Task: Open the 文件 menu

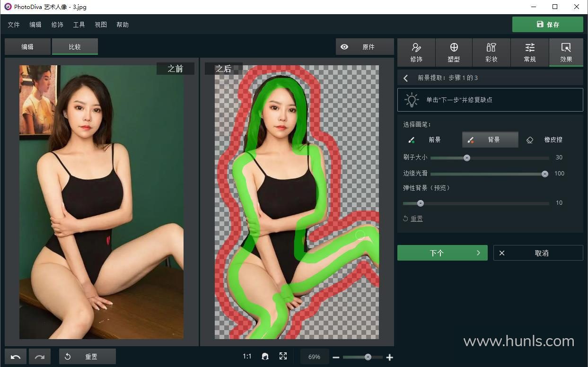Action: point(14,25)
